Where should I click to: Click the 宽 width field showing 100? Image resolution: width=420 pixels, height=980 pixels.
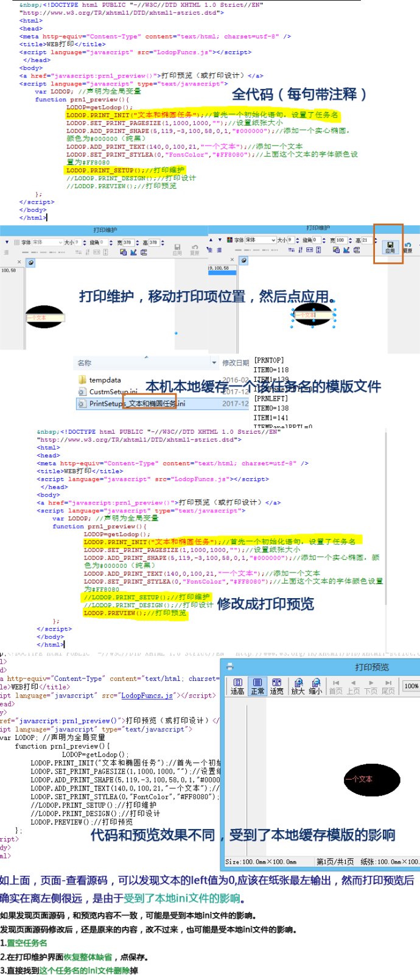pos(341,240)
